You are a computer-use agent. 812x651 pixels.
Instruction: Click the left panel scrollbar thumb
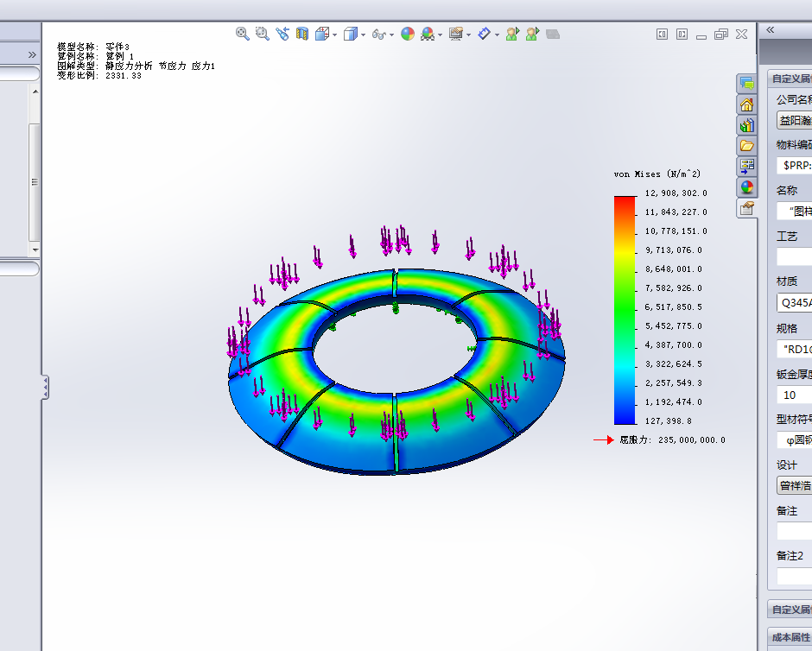[x=35, y=182]
